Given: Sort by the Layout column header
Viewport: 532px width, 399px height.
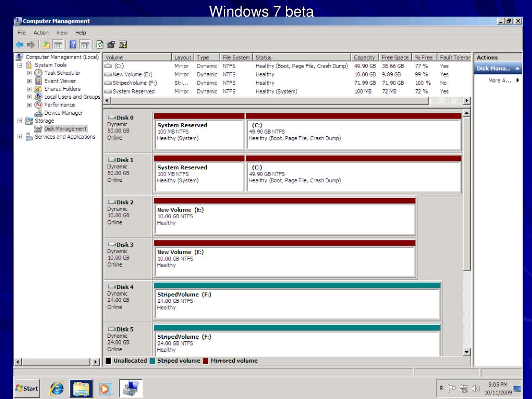Looking at the screenshot, I should click(182, 57).
